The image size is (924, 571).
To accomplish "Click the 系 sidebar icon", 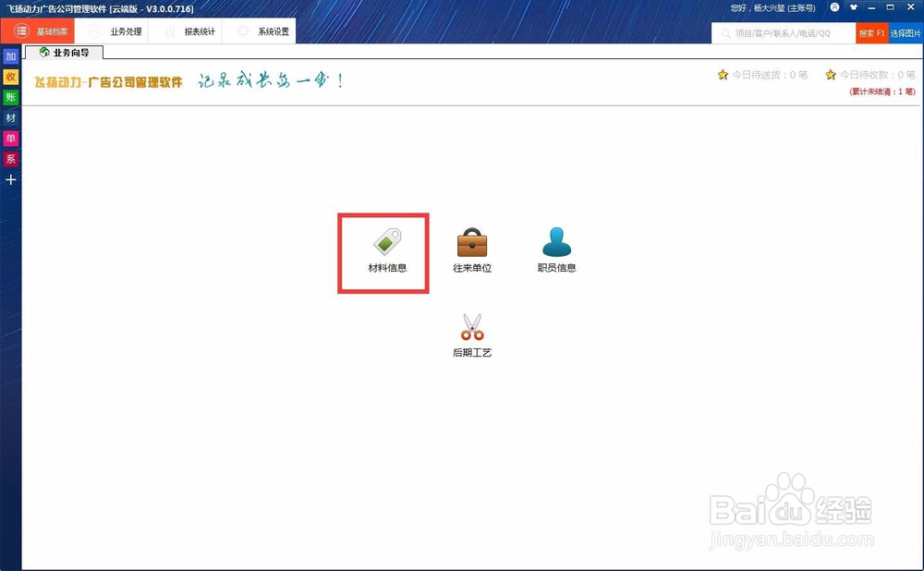I will (x=10, y=158).
